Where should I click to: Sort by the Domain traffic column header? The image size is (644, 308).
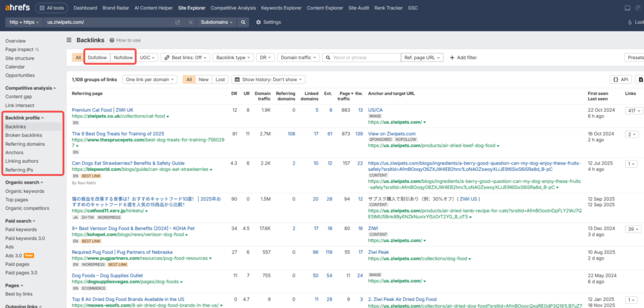[262, 96]
